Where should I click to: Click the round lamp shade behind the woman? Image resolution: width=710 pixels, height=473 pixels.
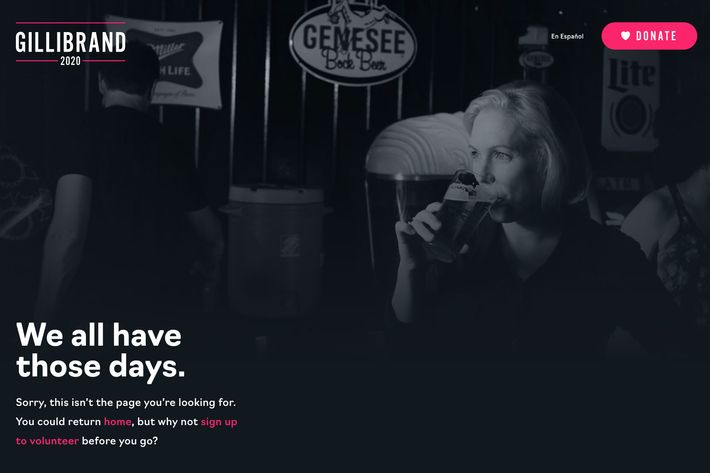pos(419,145)
